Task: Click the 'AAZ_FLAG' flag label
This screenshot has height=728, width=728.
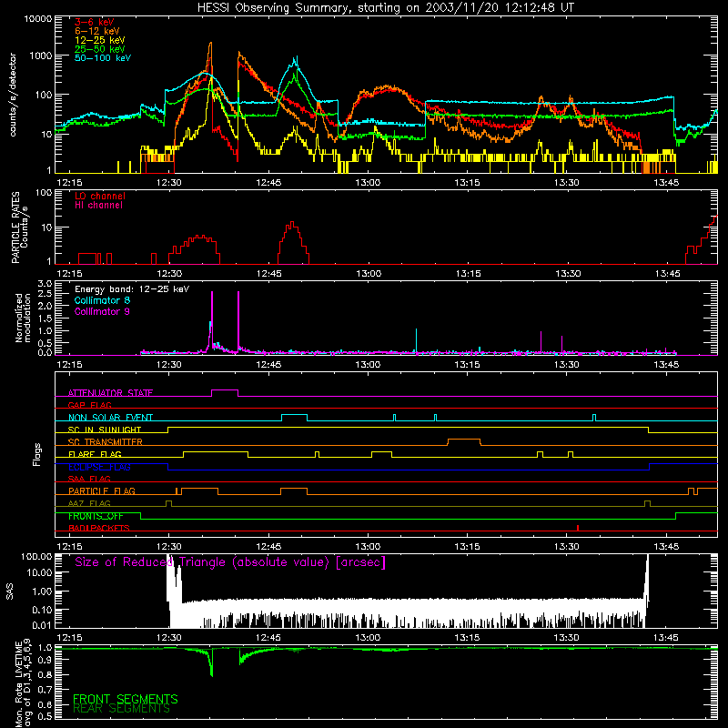Action: pyautogui.click(x=89, y=503)
